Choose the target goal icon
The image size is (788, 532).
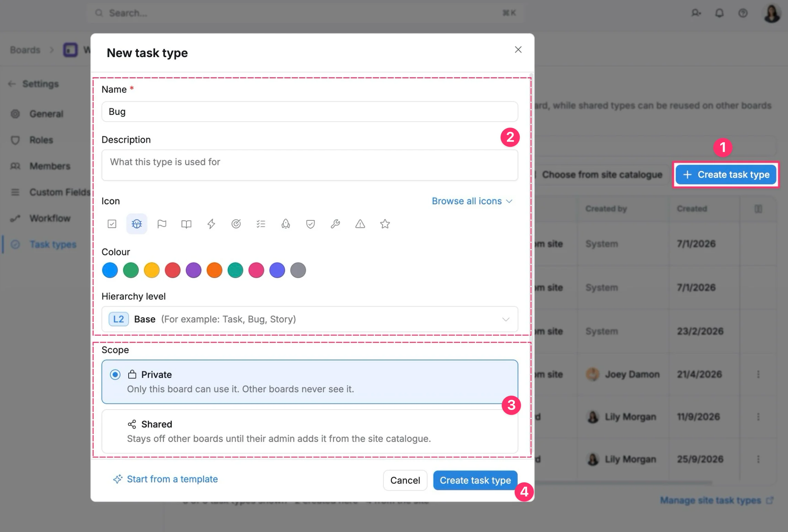[x=236, y=224]
